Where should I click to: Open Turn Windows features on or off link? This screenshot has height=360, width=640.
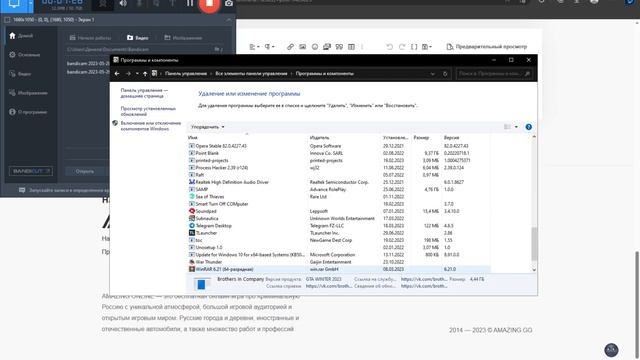pos(151,126)
